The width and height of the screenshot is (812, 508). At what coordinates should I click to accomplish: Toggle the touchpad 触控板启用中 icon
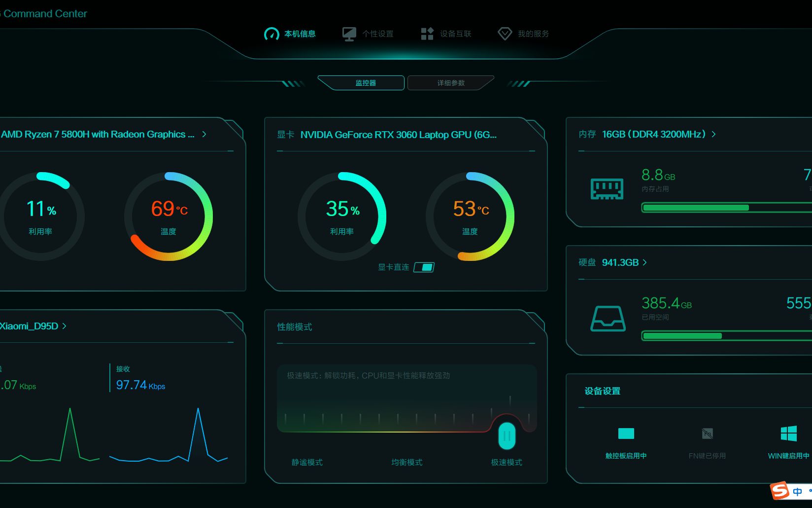[626, 434]
